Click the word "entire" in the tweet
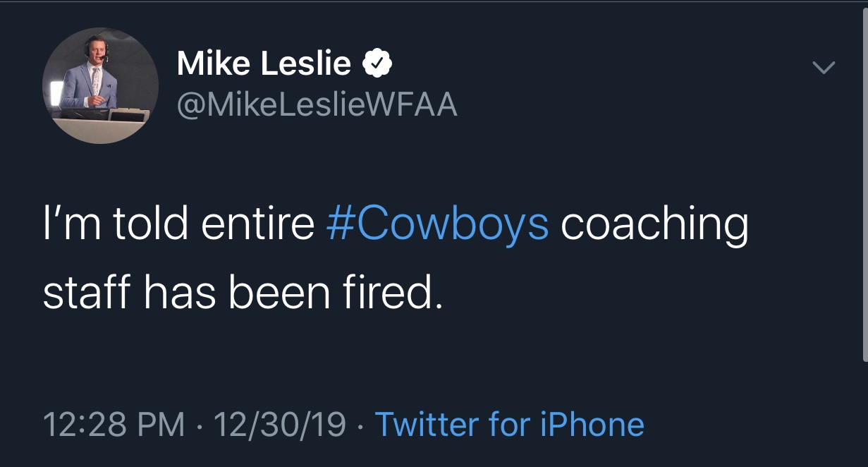Screen dimensions: 868x467 (x=258, y=224)
